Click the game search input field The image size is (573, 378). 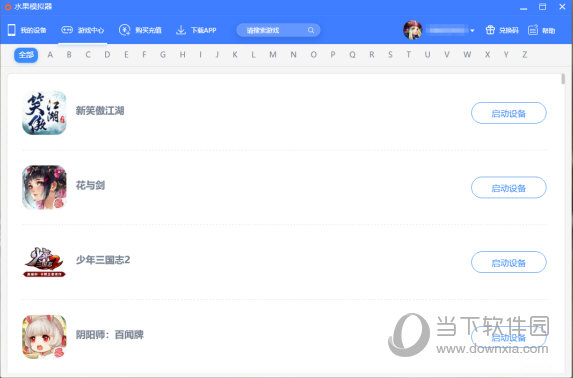click(278, 30)
